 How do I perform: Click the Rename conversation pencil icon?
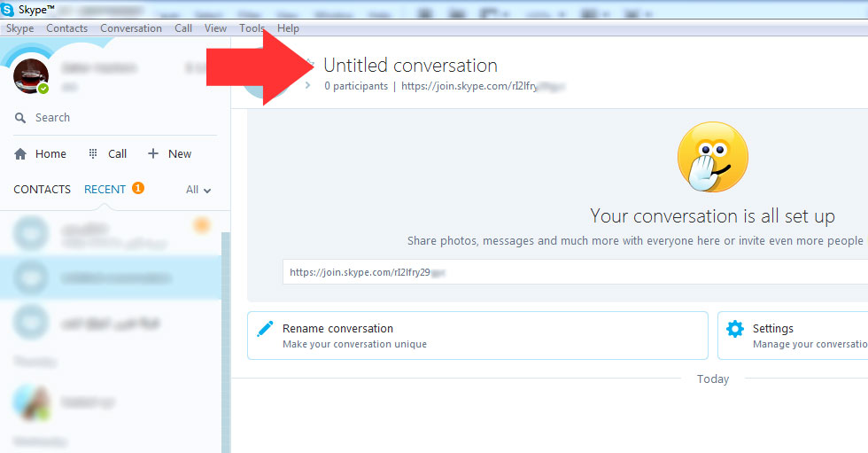point(265,328)
